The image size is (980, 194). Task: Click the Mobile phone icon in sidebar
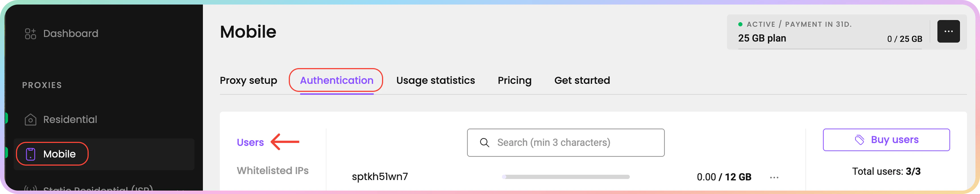coord(30,154)
